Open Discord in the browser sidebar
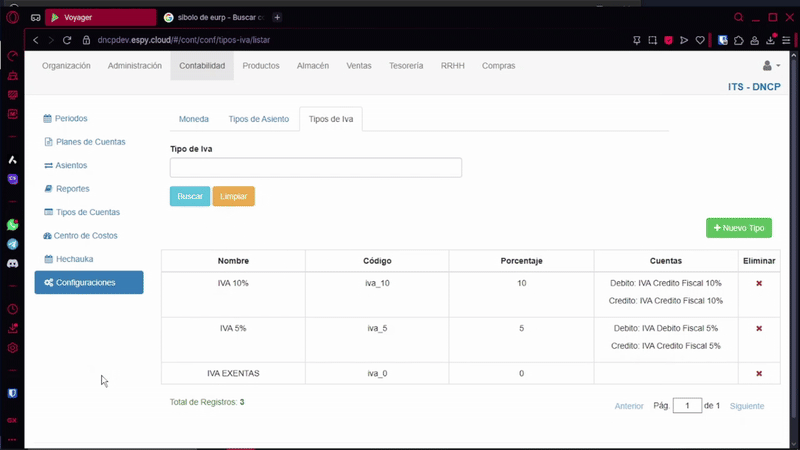Viewport: 800px width, 450px height. 13,263
